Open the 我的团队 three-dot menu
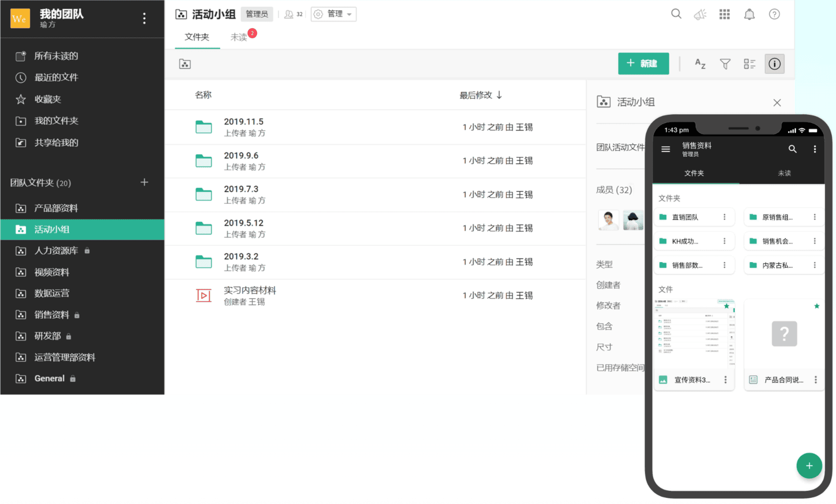Image resolution: width=836 pixels, height=504 pixels. [x=144, y=19]
